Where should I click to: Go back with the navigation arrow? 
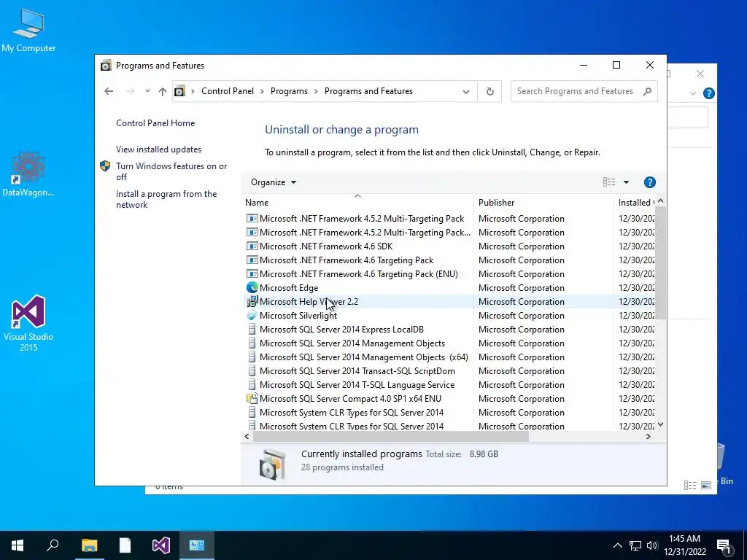pos(109,91)
